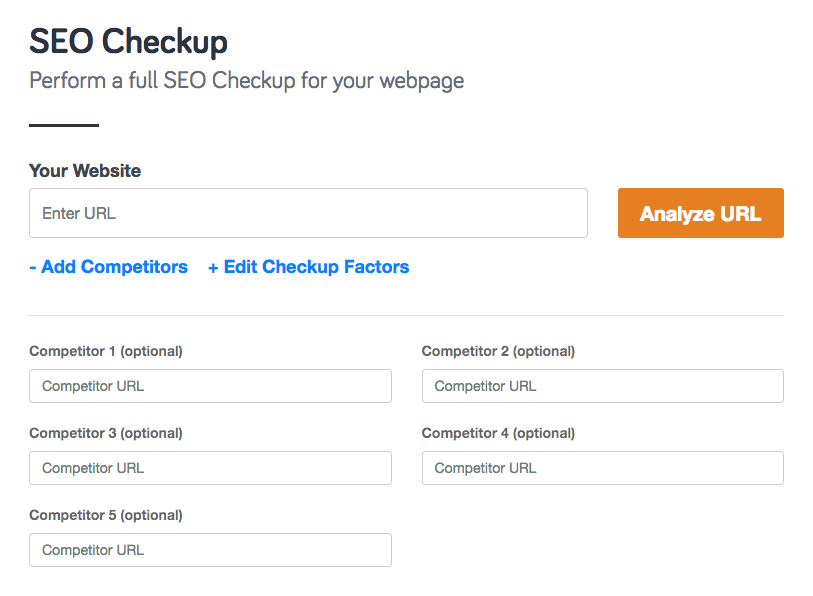Click the Competitor 1 (optional) label
Image resolution: width=813 pixels, height=596 pixels.
pos(105,351)
